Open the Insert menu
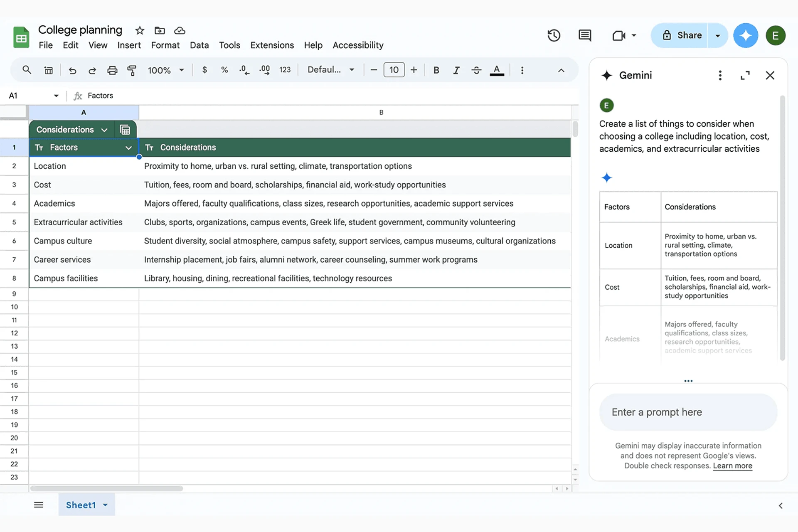Screen dimensions: 798x532 click(129, 45)
